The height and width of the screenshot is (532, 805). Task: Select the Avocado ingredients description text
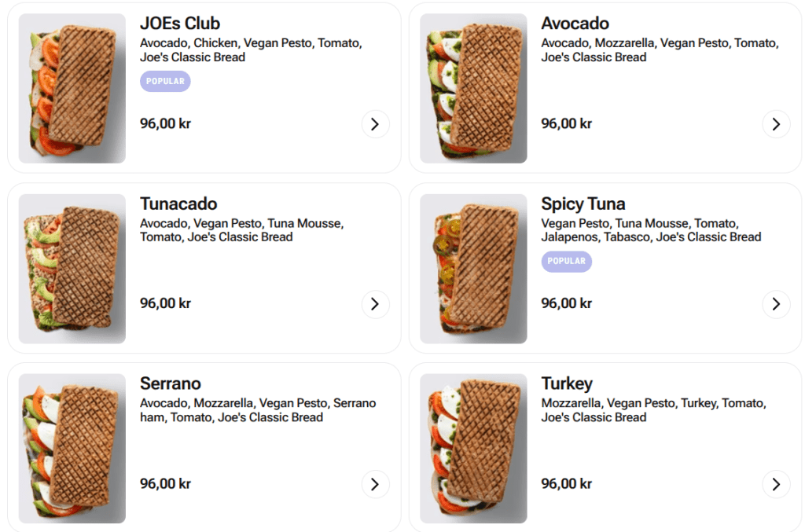[660, 50]
